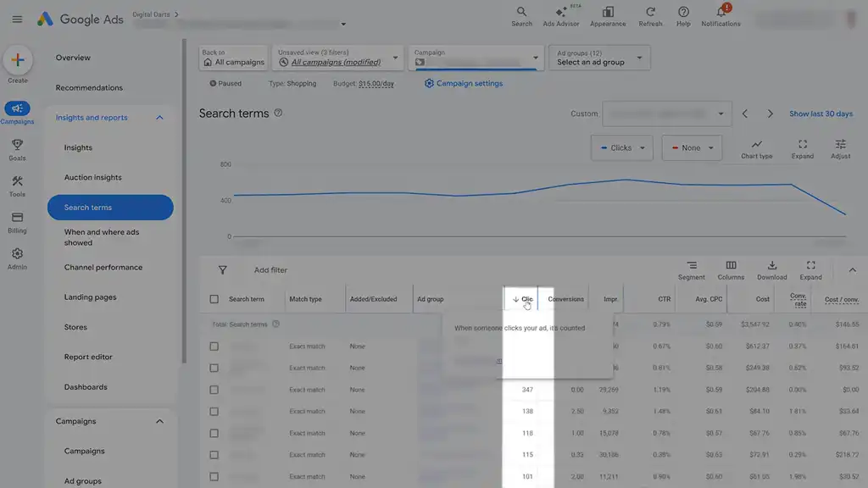The width and height of the screenshot is (868, 488).
Task: Expand the chart view
Action: point(803,149)
